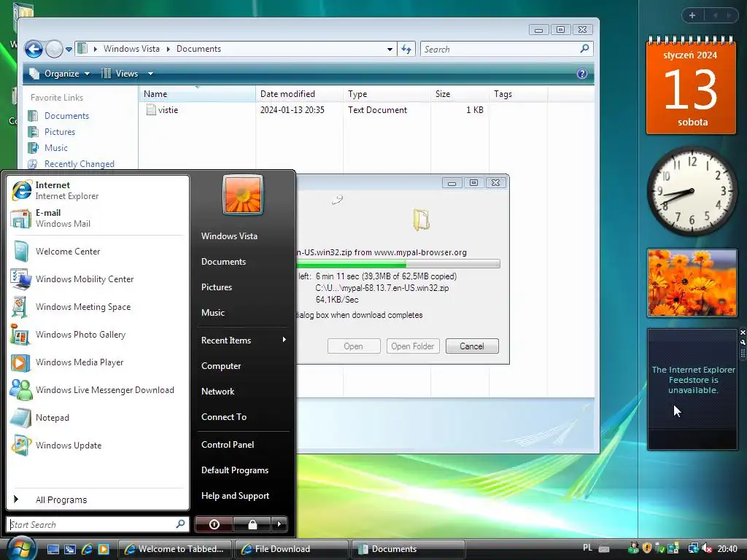Expand shutdown options arrow in Start menu

click(279, 524)
